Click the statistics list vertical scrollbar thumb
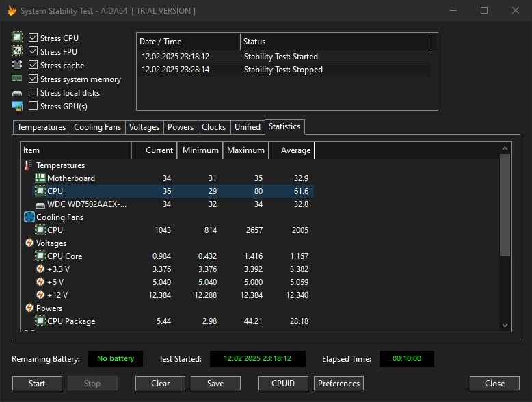 pyautogui.click(x=505, y=205)
